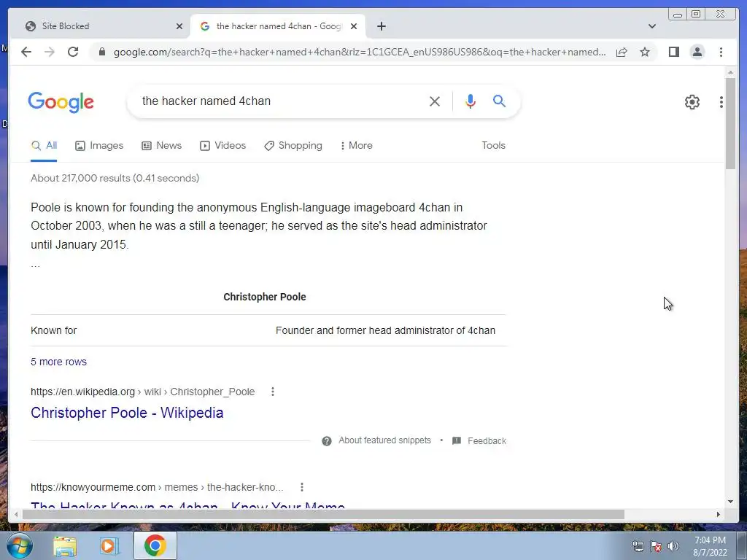The width and height of the screenshot is (747, 560).
Task: Share this page from address bar
Action: click(622, 52)
